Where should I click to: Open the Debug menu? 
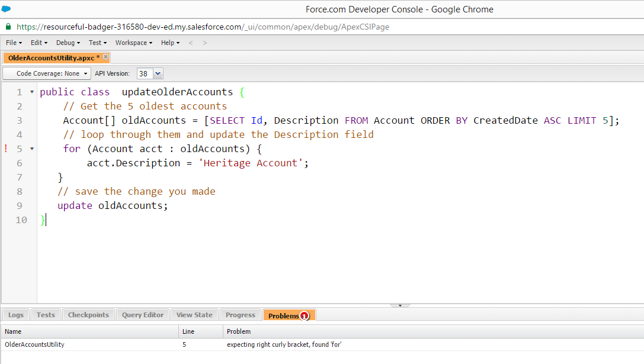[68, 43]
